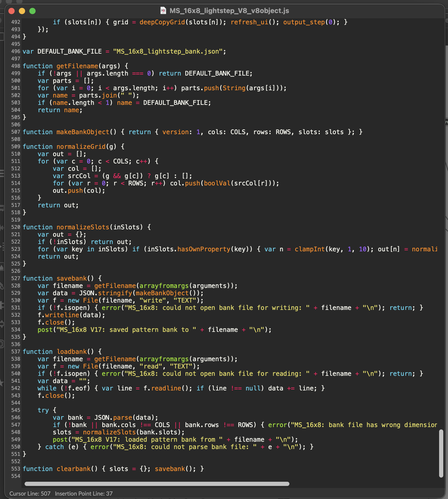Click JSON.stringify on line 529
The height and width of the screenshot is (499, 448).
pyautogui.click(x=105, y=293)
